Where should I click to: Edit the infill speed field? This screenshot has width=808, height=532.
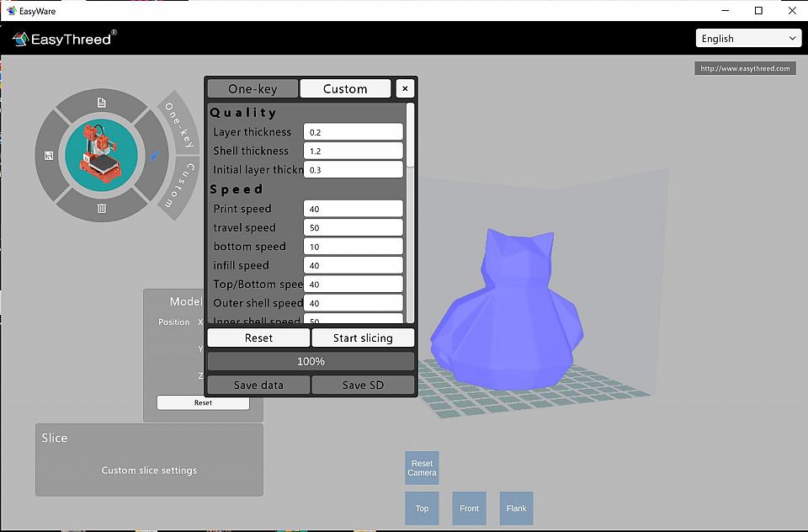[353, 265]
